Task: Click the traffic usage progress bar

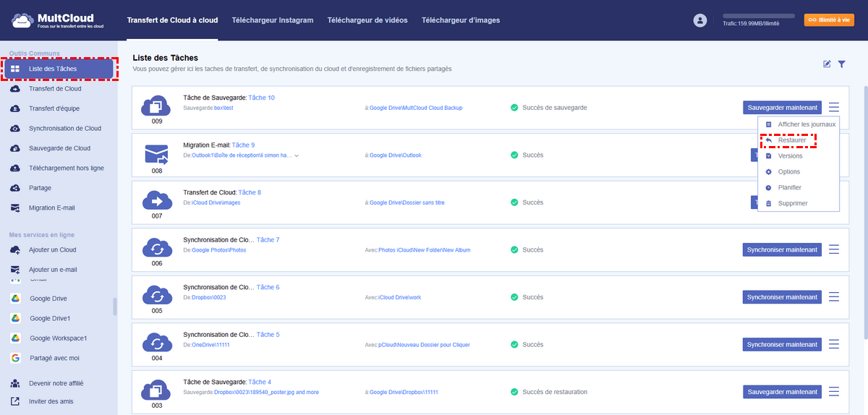Action: [758, 15]
